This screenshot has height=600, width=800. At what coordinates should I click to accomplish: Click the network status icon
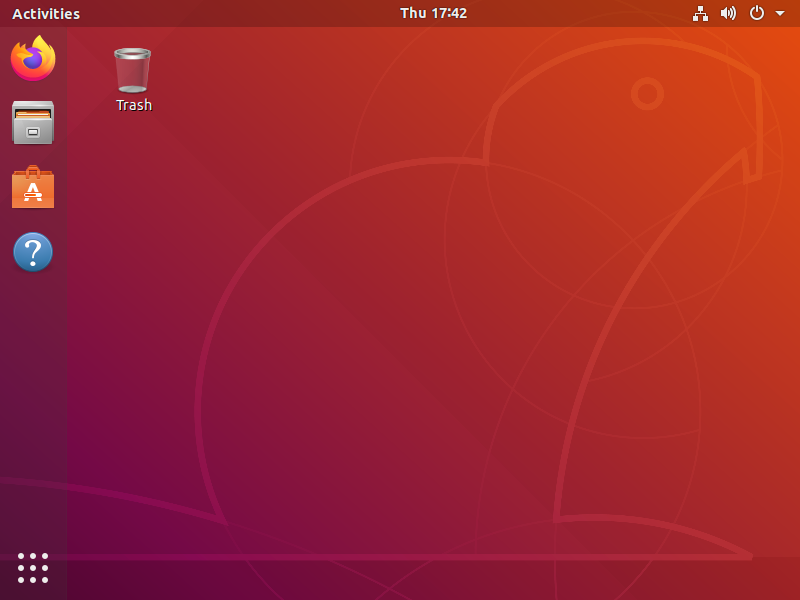click(x=700, y=13)
